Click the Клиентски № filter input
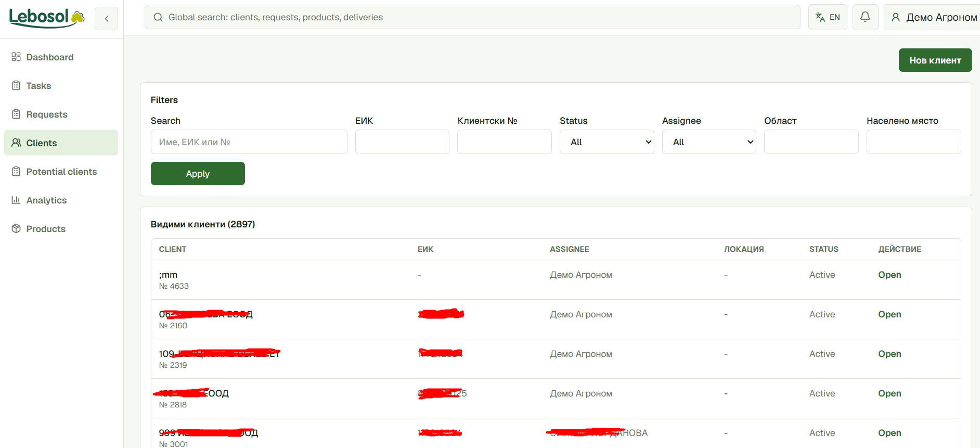This screenshot has height=448, width=980. pos(505,142)
